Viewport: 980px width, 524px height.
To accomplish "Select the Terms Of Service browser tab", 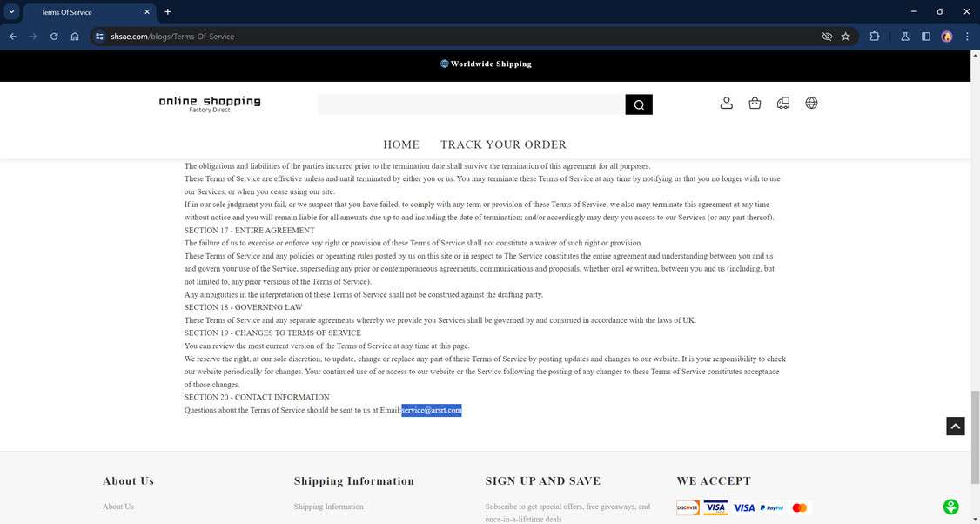I will [88, 12].
